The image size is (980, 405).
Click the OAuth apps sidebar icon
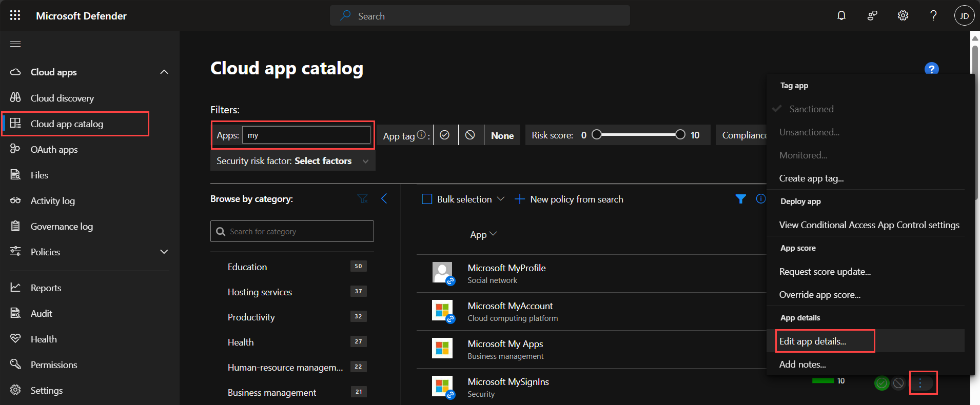15,149
